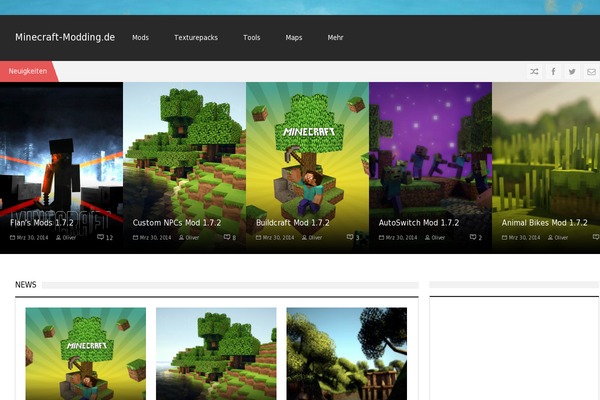Select the Neuigkeiten tab
600x400 pixels.
pyautogui.click(x=28, y=71)
